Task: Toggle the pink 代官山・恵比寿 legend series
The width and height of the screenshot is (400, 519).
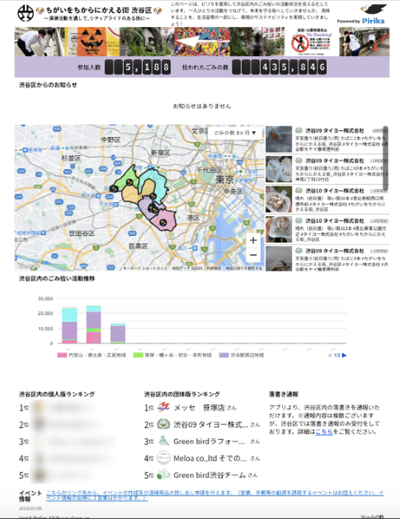Action: pos(92,355)
